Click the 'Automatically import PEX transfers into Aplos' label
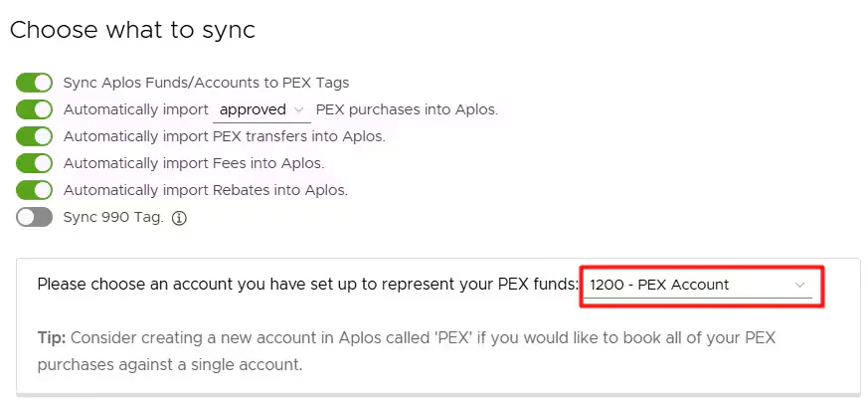The width and height of the screenshot is (868, 401). 224,136
